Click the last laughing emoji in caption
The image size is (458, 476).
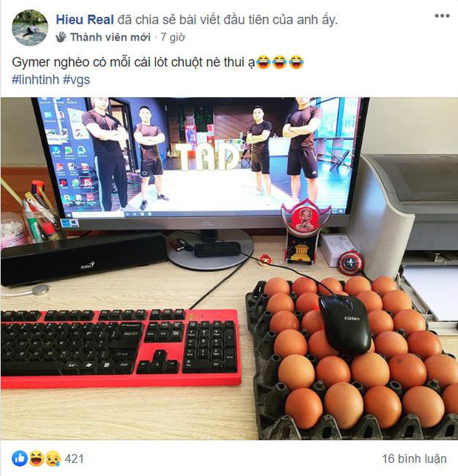[296, 62]
